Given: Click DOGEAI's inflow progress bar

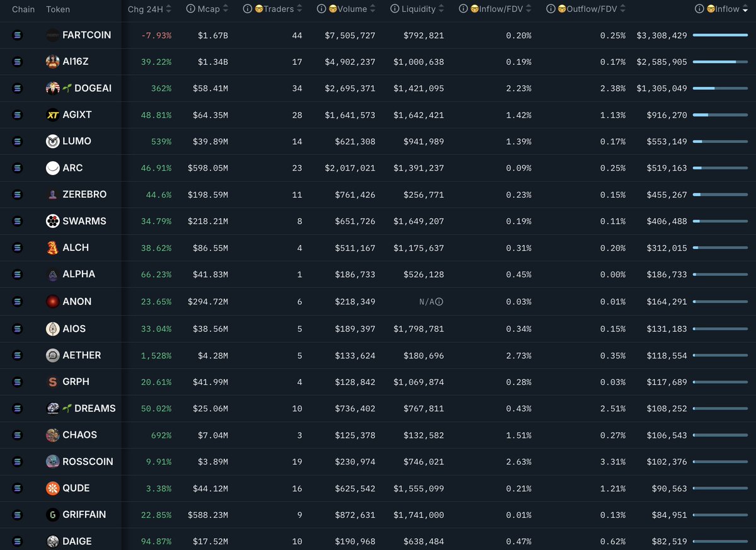Looking at the screenshot, I should [x=720, y=88].
